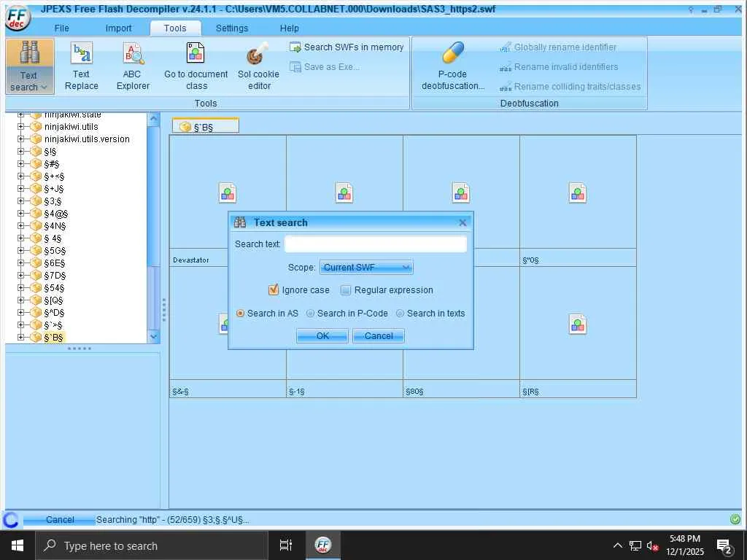Screen dimensions: 747x560
Task: Expand the §4@§ package node
Action: click(20, 214)
